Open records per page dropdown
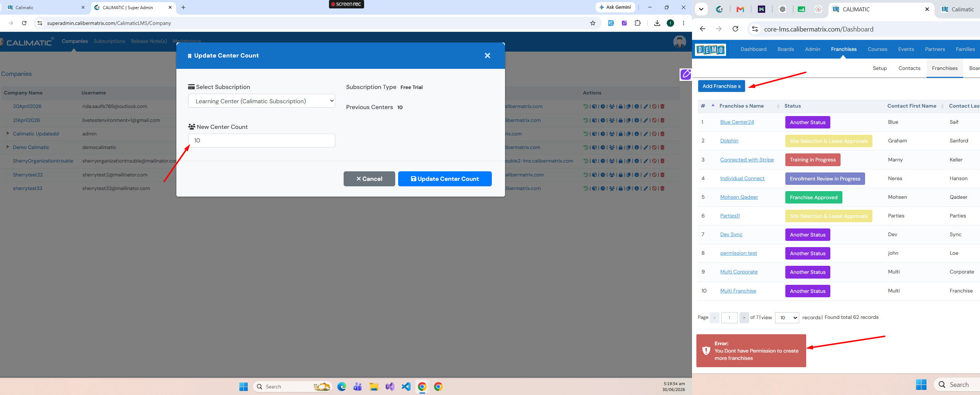The height and width of the screenshot is (395, 980). click(x=787, y=318)
